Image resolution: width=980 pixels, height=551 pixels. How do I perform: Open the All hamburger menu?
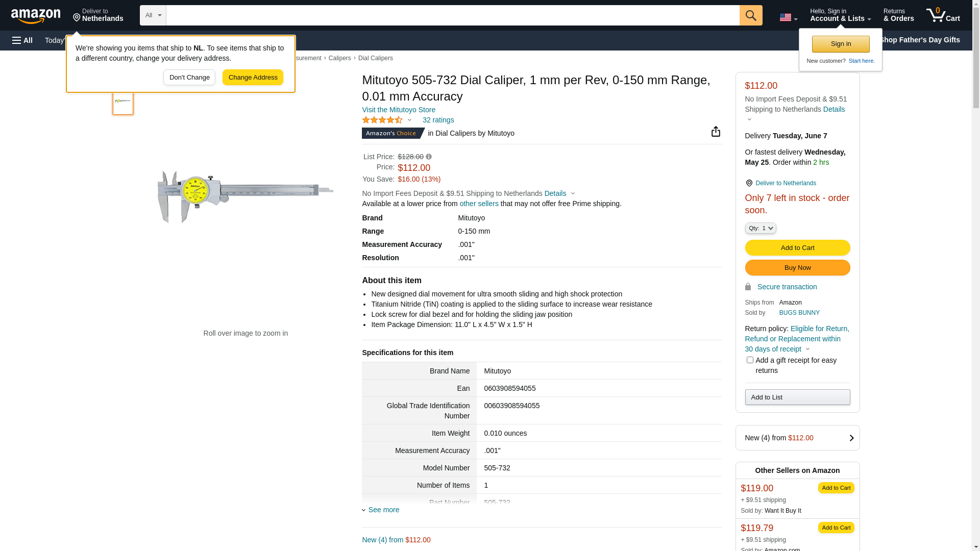coord(22,40)
